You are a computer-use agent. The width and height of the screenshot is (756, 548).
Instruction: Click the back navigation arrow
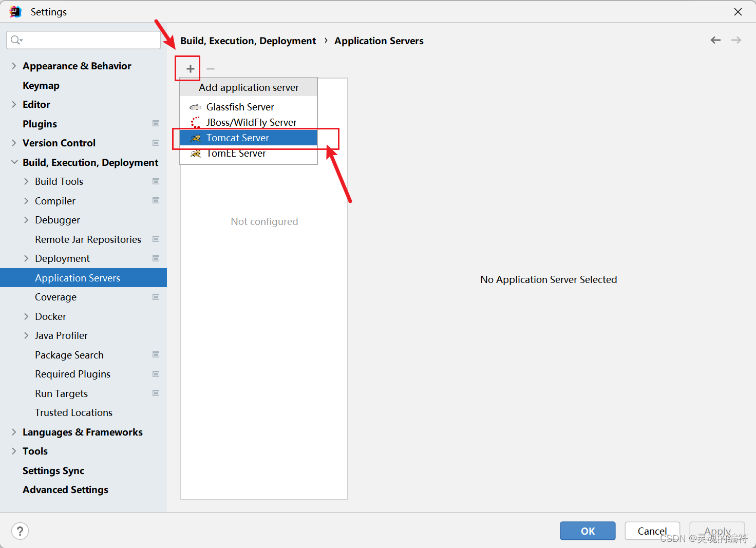(715, 40)
